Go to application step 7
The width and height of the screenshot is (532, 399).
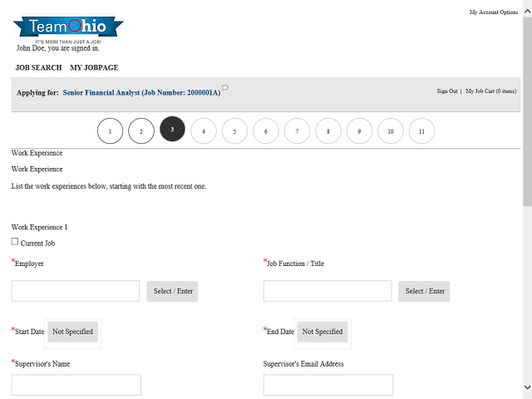pos(297,131)
